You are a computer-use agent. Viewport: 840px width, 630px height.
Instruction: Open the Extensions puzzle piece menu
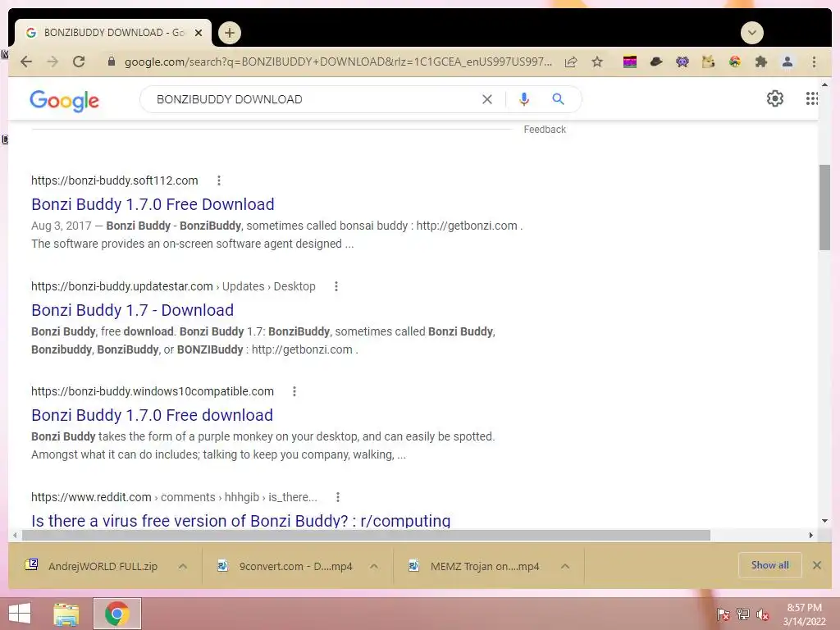(x=760, y=62)
